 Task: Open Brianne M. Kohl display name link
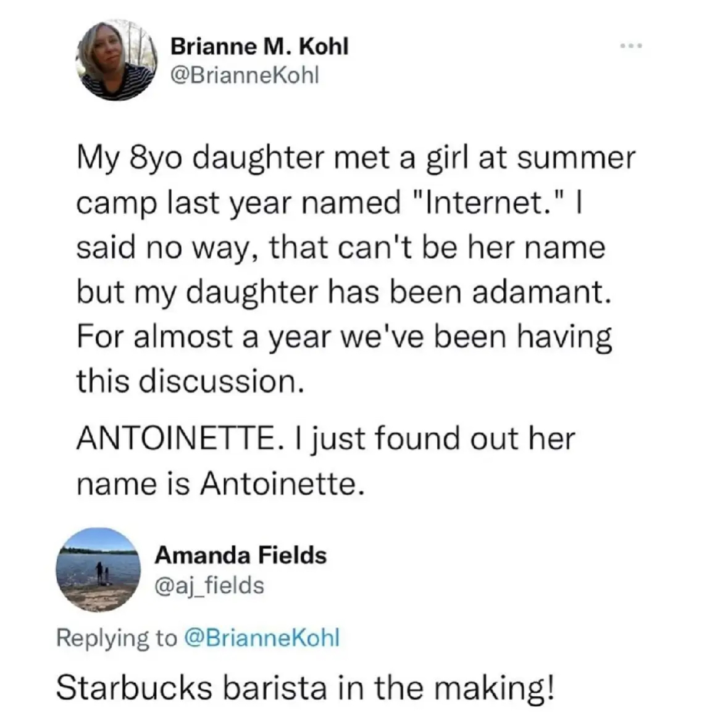(259, 46)
